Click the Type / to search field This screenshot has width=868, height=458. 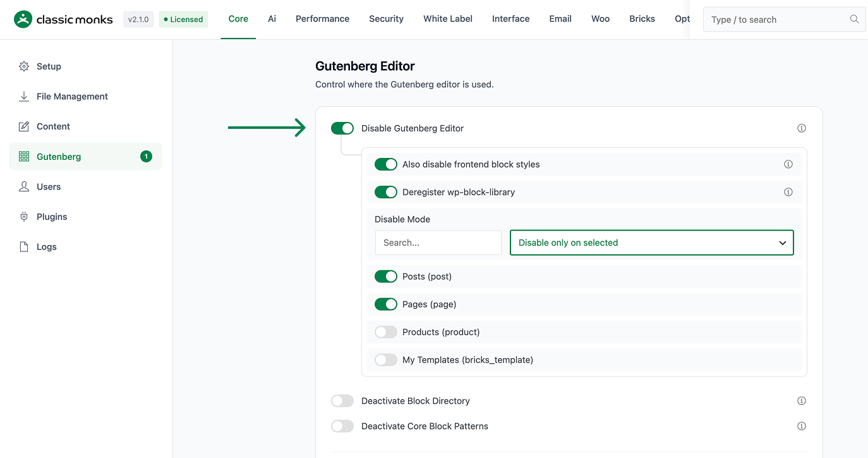click(784, 20)
